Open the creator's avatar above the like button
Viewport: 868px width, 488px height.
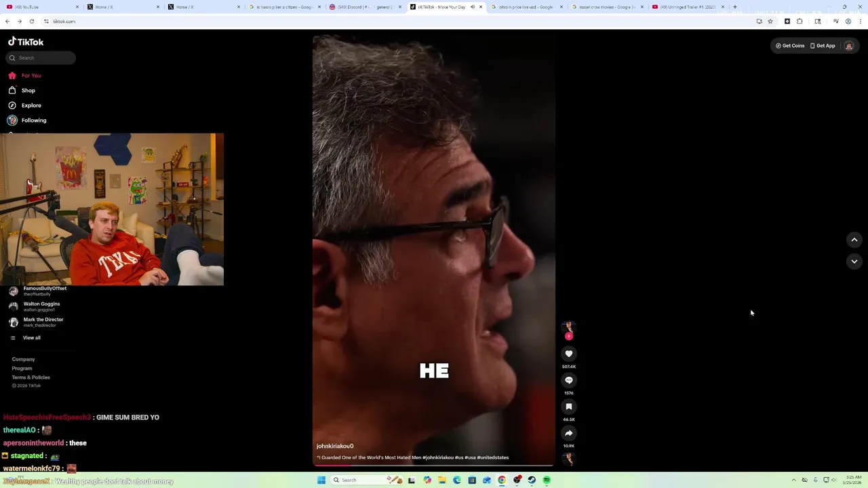coord(569,328)
